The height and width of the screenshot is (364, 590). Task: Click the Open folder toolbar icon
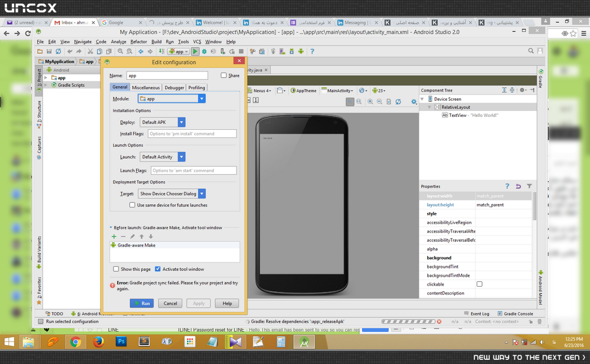(x=40, y=51)
